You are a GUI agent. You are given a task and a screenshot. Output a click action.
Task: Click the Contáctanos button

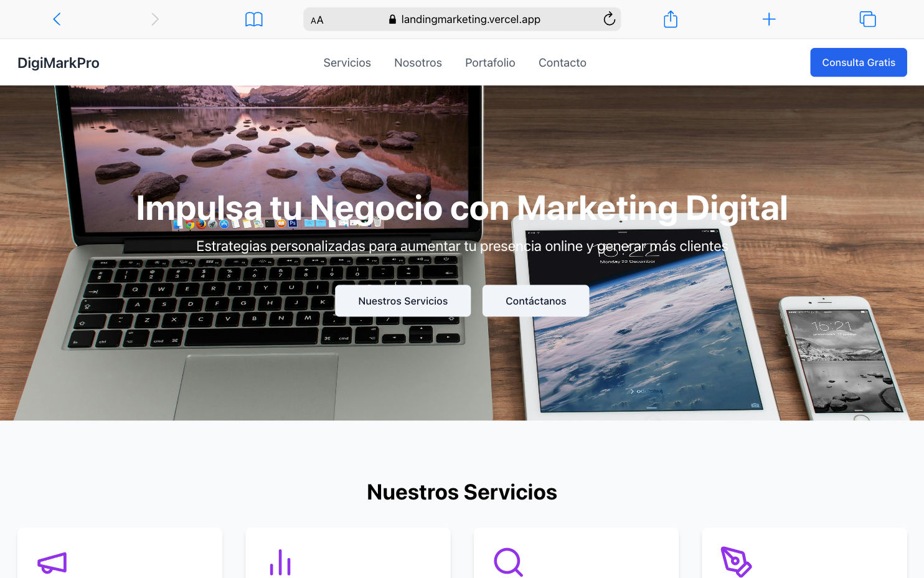(535, 301)
